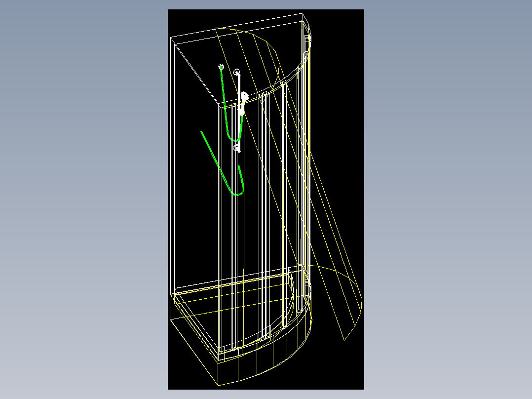Click the riser rail's top wall mount

tap(236, 72)
